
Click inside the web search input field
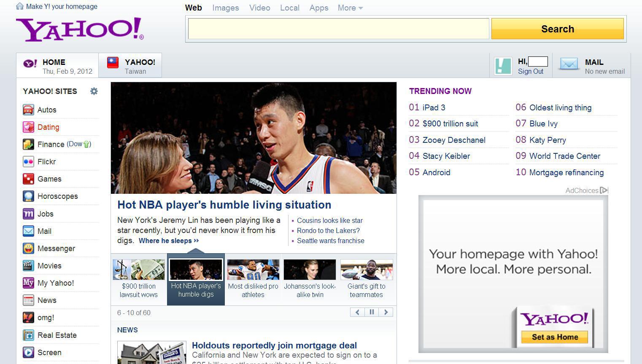(x=338, y=29)
